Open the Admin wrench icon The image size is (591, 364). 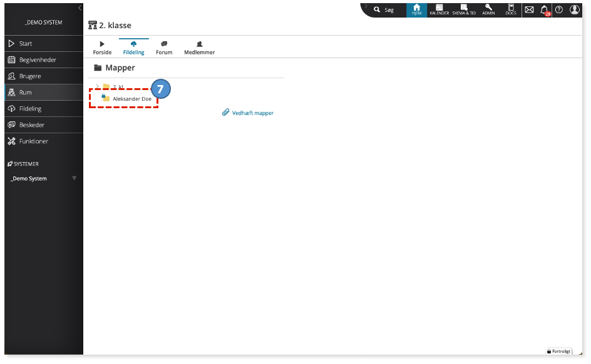click(488, 10)
